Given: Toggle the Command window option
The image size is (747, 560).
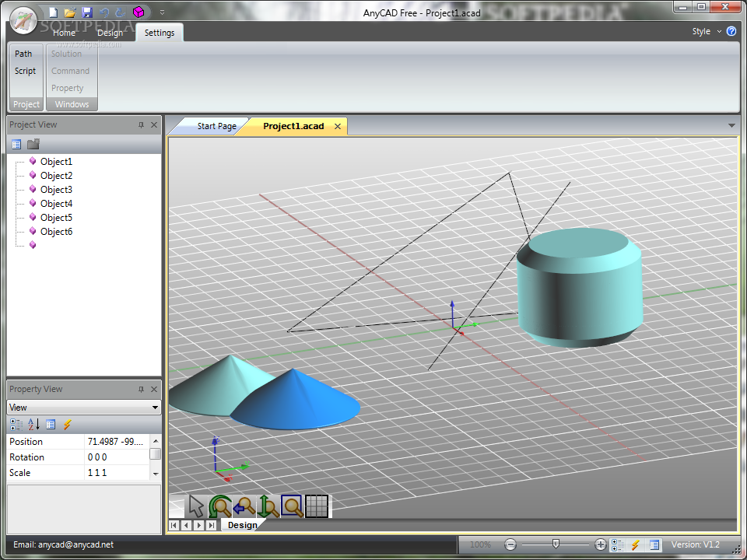Looking at the screenshot, I should pyautogui.click(x=71, y=71).
